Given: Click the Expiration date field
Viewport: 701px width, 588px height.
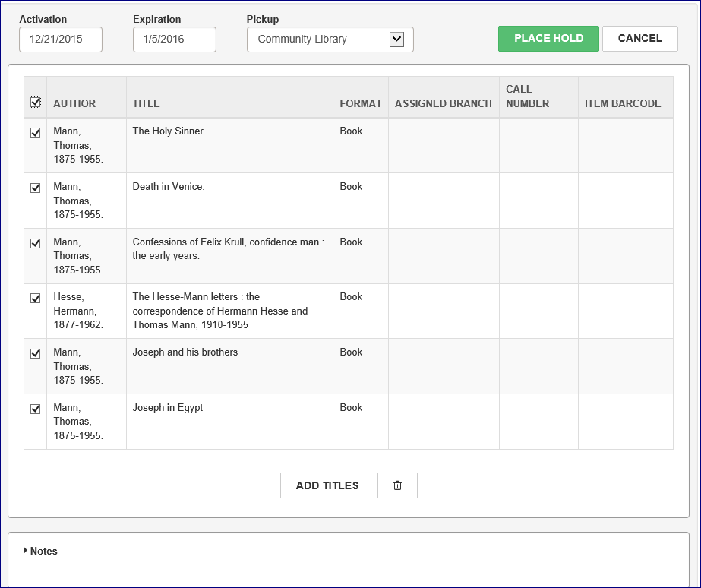Looking at the screenshot, I should tap(175, 40).
